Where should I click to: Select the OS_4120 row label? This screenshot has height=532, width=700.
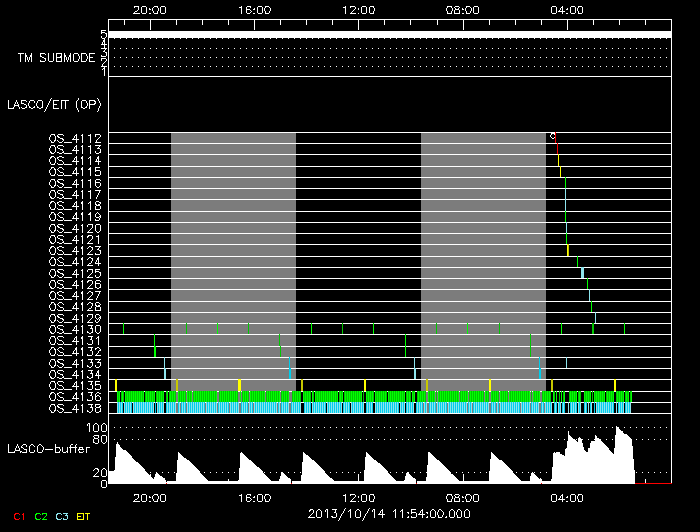click(x=75, y=229)
